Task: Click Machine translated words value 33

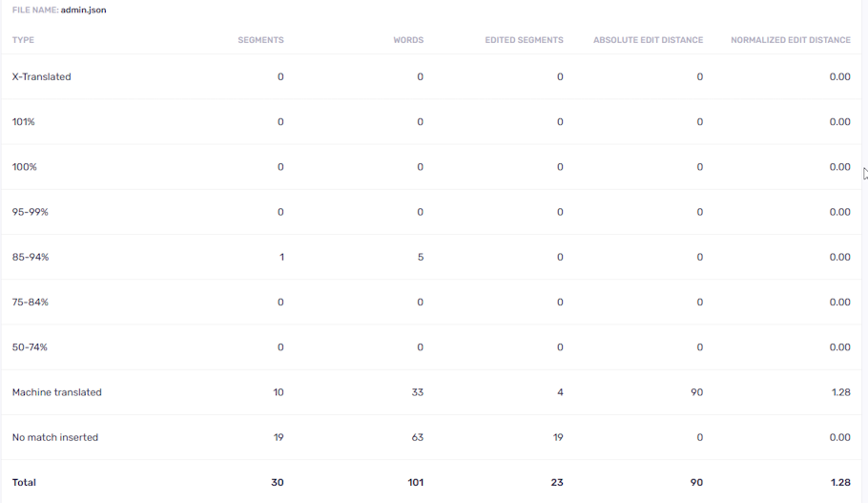Action: 417,392
